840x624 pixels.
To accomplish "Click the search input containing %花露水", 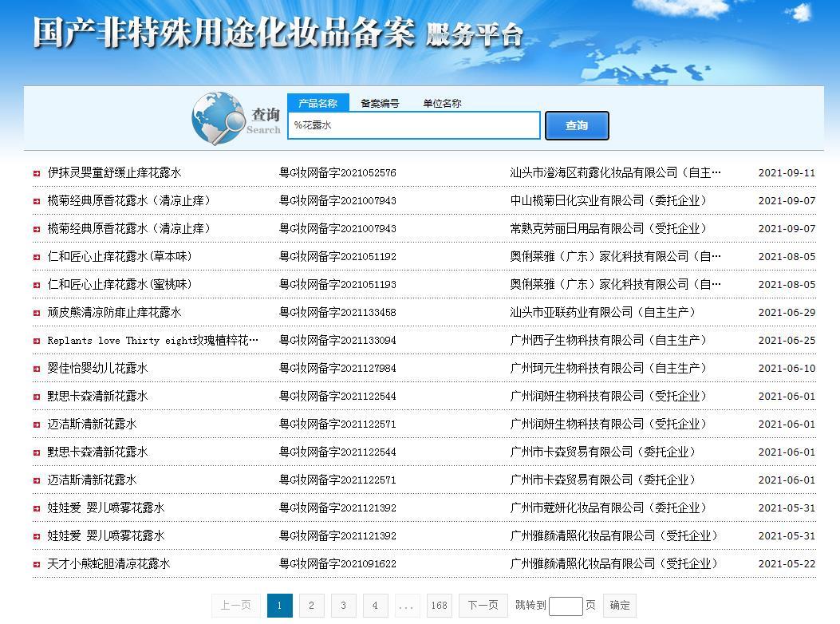I will 413,125.
